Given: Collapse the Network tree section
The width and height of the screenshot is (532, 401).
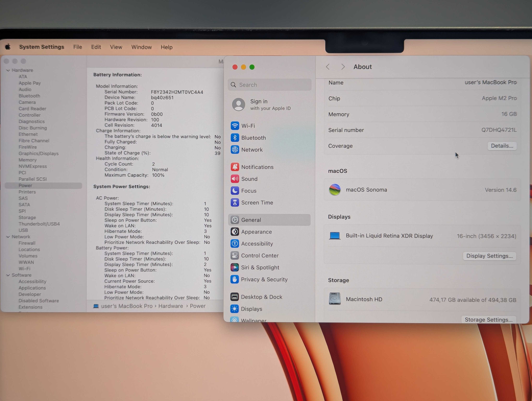Looking at the screenshot, I should [x=8, y=237].
